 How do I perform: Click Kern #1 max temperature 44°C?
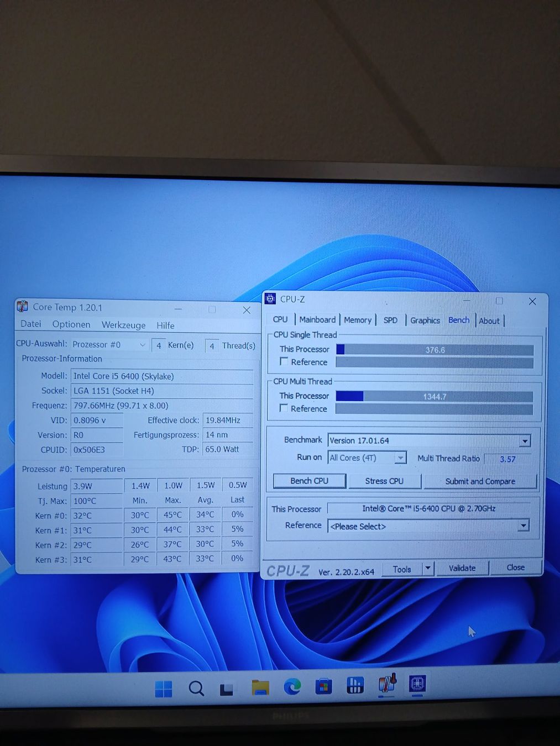172,529
